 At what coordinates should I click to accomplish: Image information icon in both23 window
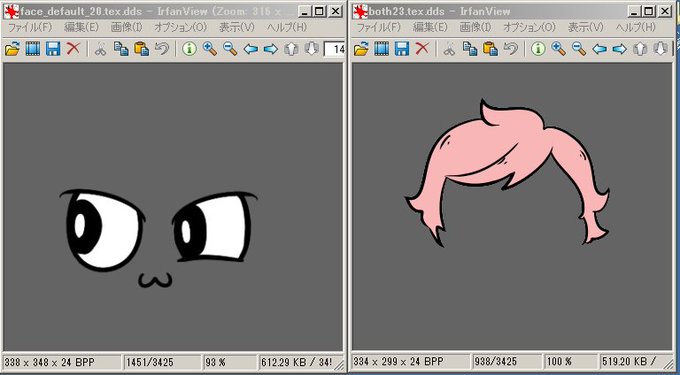tap(538, 49)
